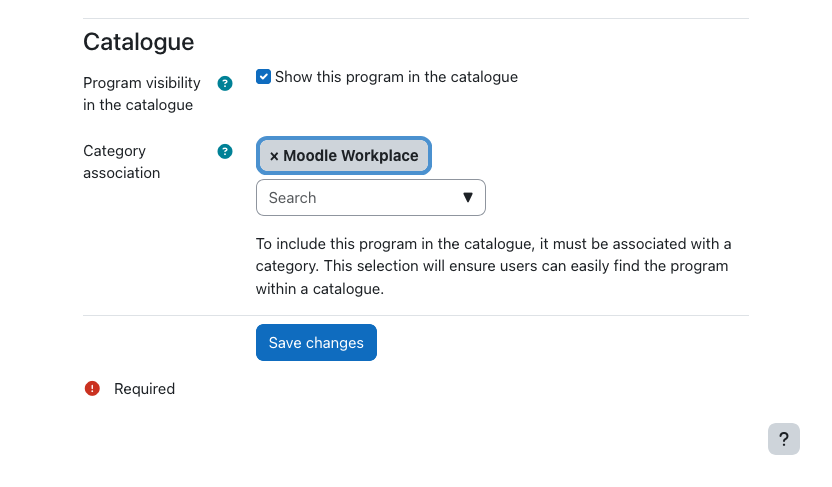
Task: Click the "within a catalogue." description line
Action: pos(320,288)
